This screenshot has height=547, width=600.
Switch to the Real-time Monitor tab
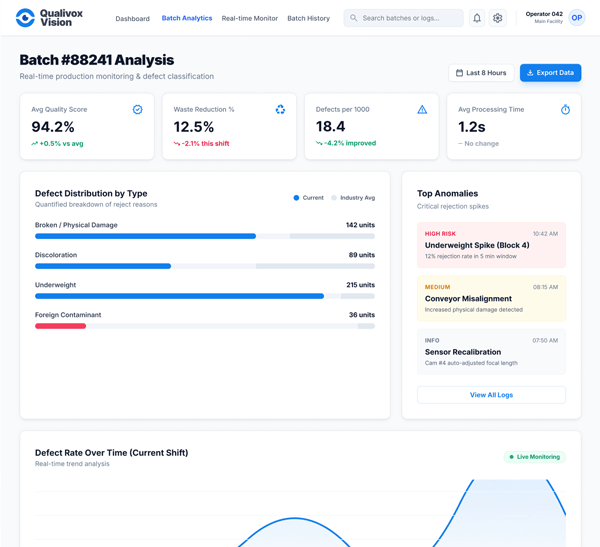[x=249, y=18]
